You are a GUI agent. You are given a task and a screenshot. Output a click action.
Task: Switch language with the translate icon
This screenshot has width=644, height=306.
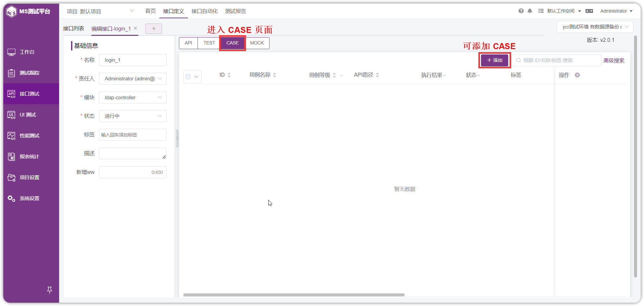click(589, 11)
